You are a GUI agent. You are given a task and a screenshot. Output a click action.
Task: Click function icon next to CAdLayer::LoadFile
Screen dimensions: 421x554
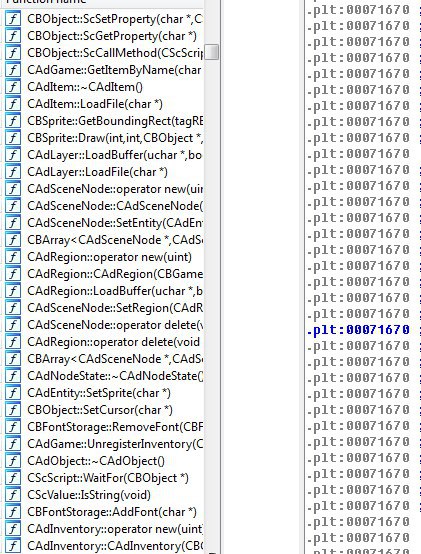tap(13, 172)
